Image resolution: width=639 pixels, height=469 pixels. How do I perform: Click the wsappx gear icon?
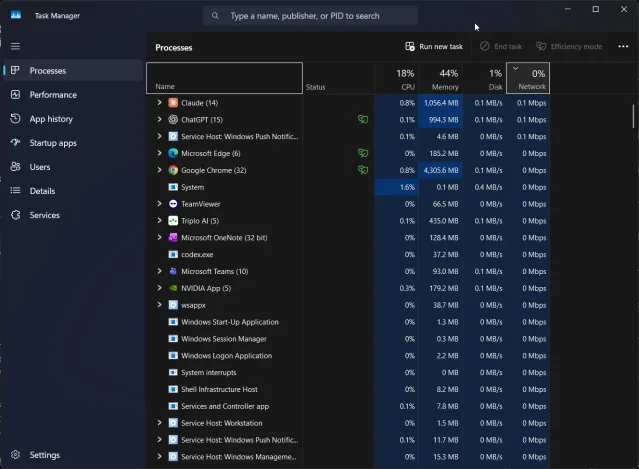(173, 305)
